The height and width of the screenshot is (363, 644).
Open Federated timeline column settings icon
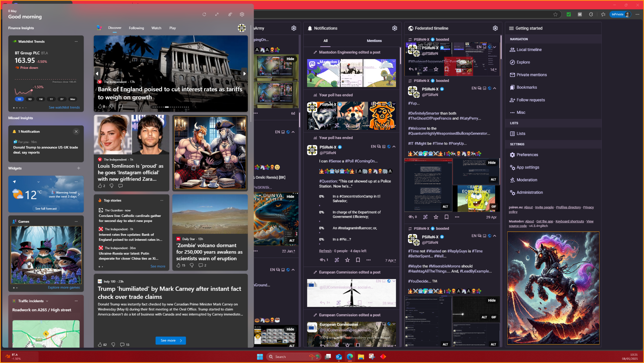coord(495,28)
